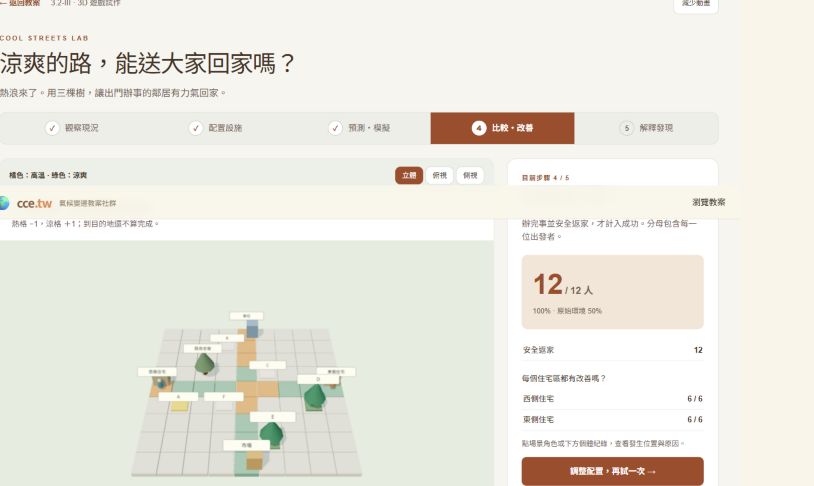Go back via 返回教案 link
This screenshot has width=814, height=486.
(x=20, y=3)
